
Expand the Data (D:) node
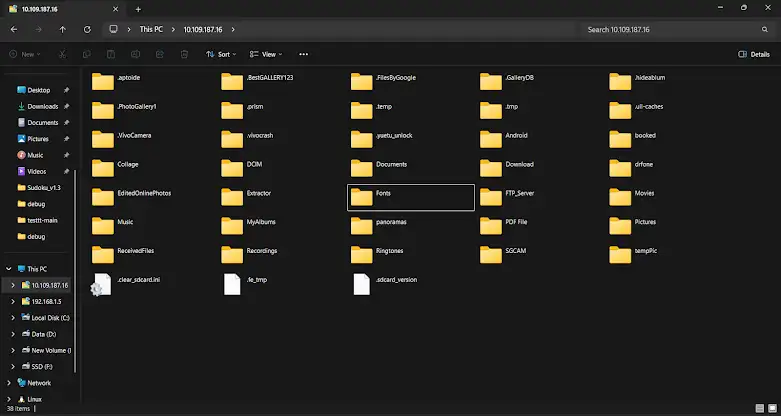[13, 334]
